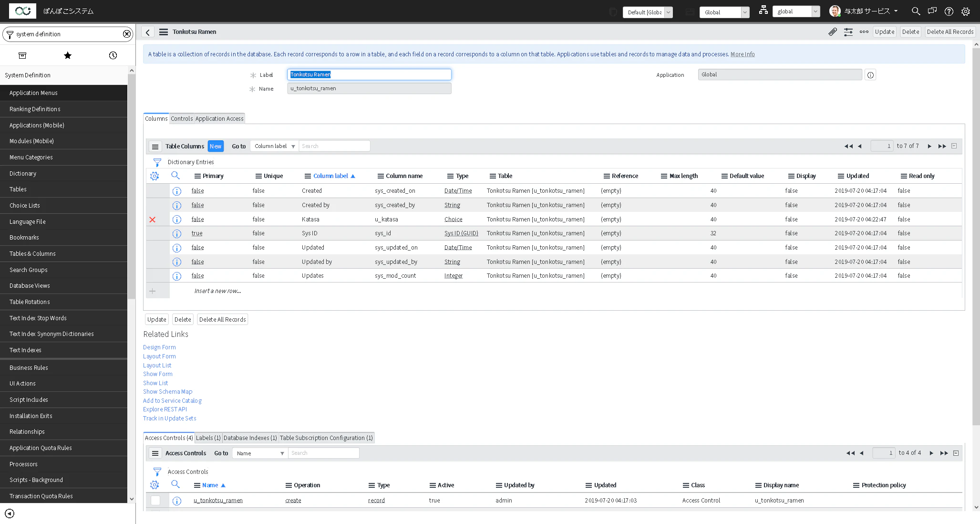The width and height of the screenshot is (980, 524).
Task: Click the Dictionary Entries filter funnel icon
Action: point(157,162)
